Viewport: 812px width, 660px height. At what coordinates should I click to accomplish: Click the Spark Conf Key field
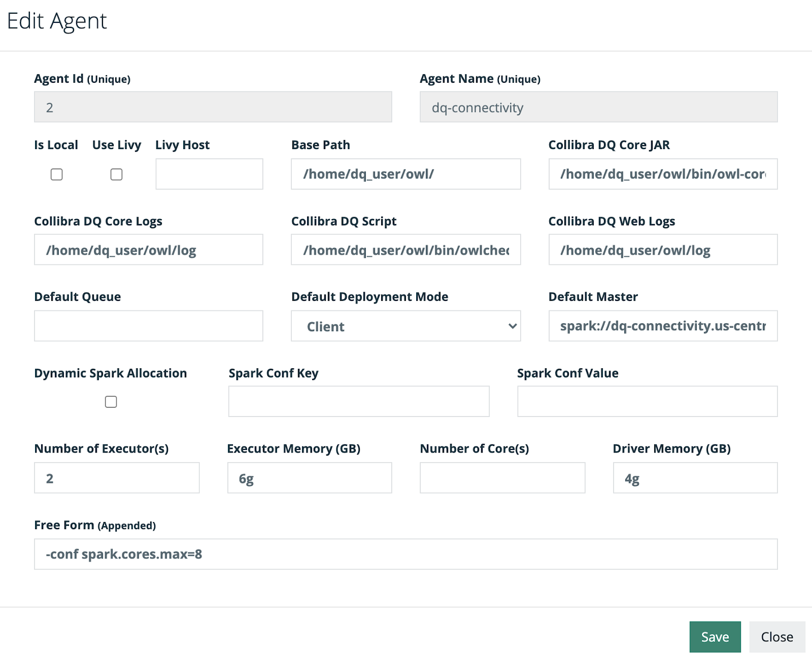(x=359, y=401)
